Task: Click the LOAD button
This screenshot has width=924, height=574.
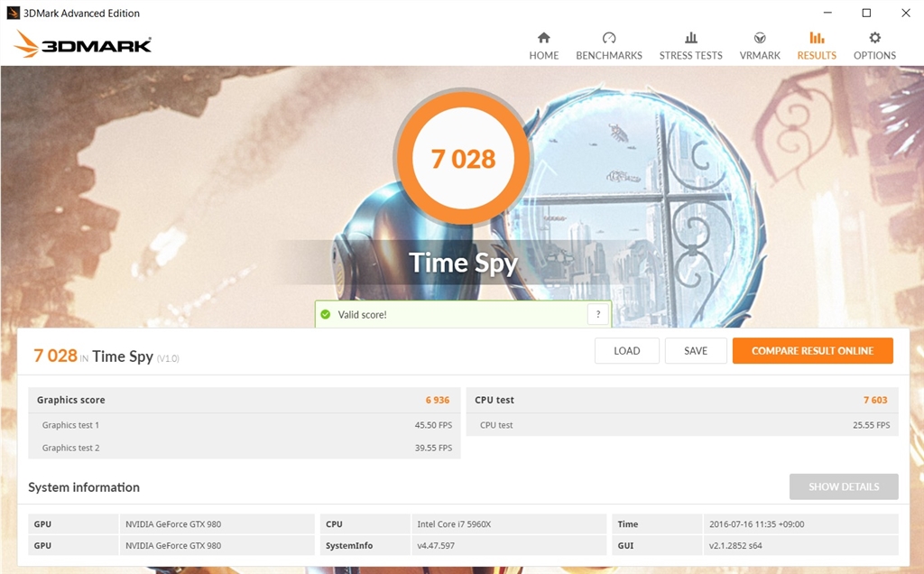Action: coord(626,351)
